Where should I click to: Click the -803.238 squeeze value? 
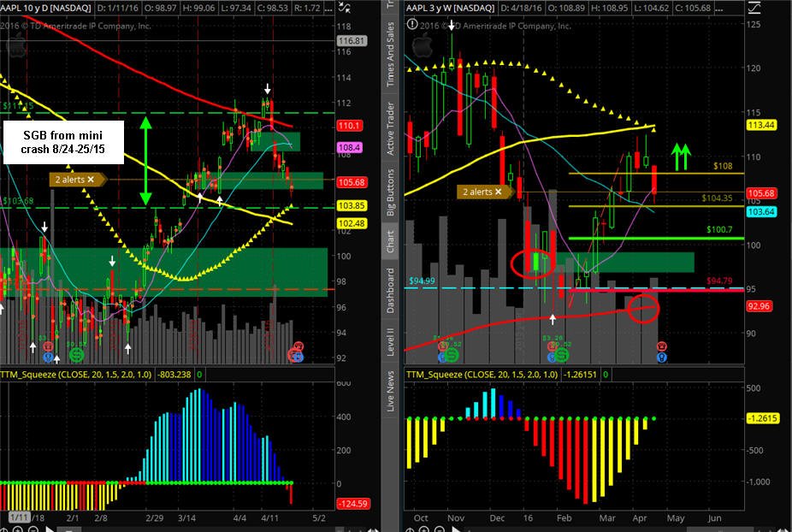(x=174, y=375)
